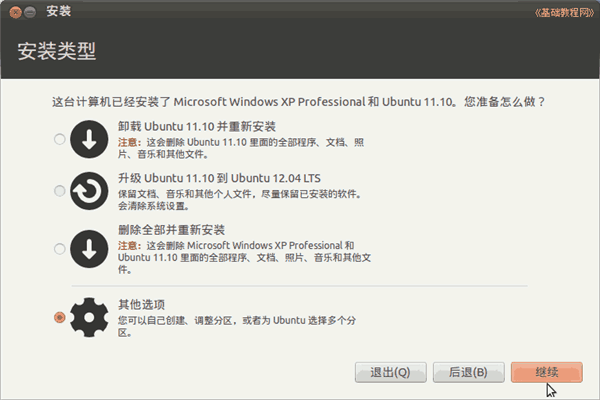Click the 其他选项 description about creating partitions
600x400 pixels.
(237, 326)
